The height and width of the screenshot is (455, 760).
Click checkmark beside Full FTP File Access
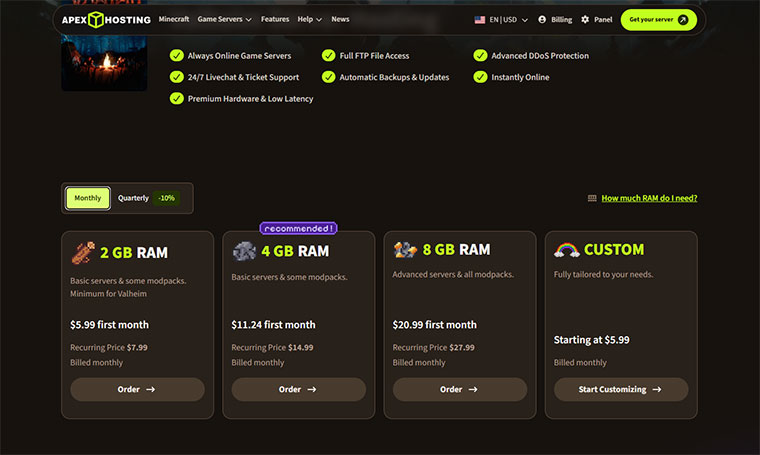tap(328, 56)
